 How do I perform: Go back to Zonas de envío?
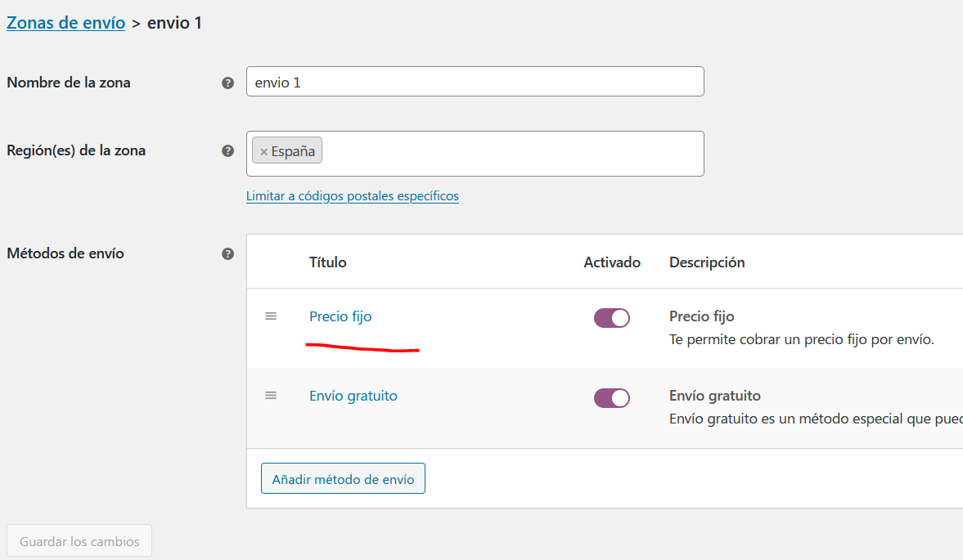click(x=65, y=23)
